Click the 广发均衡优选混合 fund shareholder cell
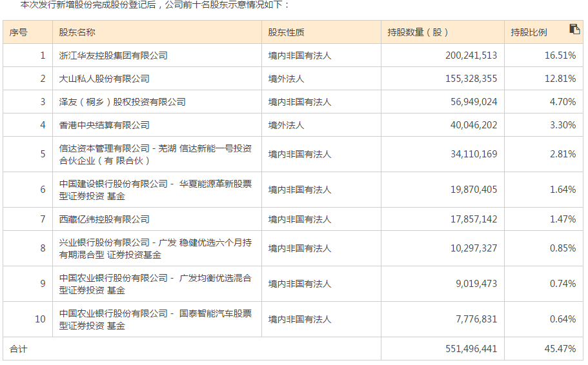 156,284
